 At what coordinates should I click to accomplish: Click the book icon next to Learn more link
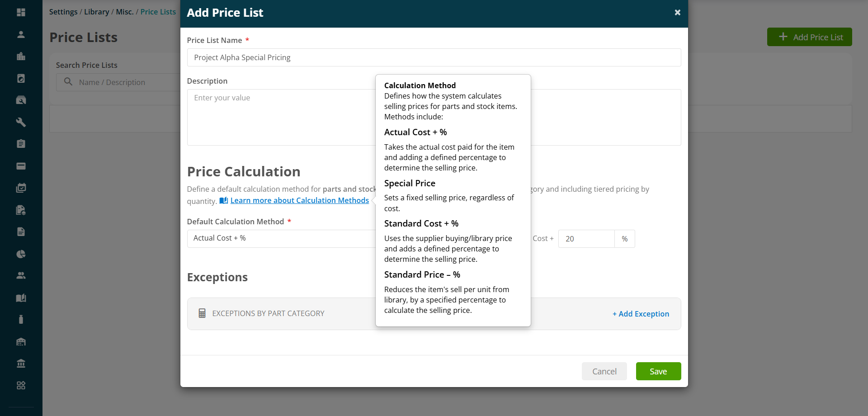coord(223,200)
